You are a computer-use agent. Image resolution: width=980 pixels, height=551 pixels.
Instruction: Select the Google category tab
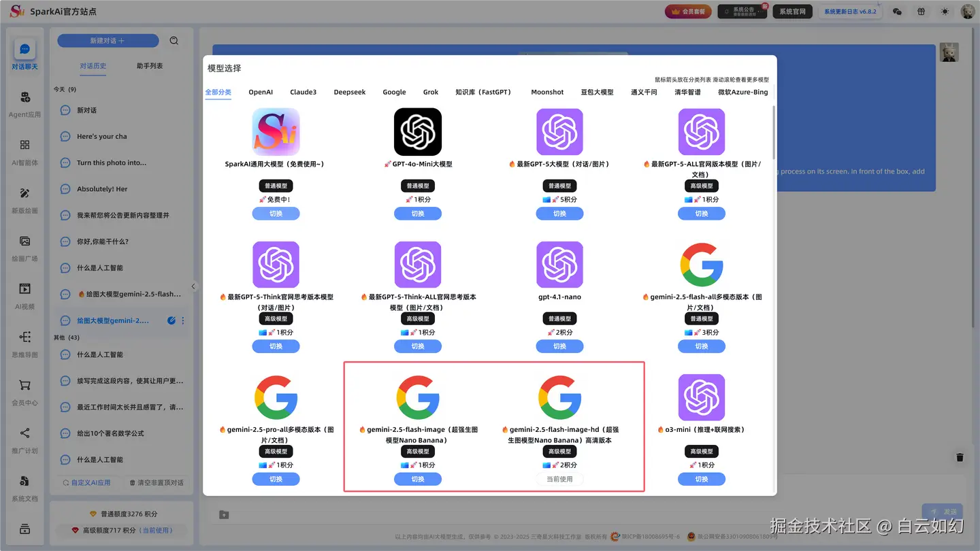click(394, 92)
